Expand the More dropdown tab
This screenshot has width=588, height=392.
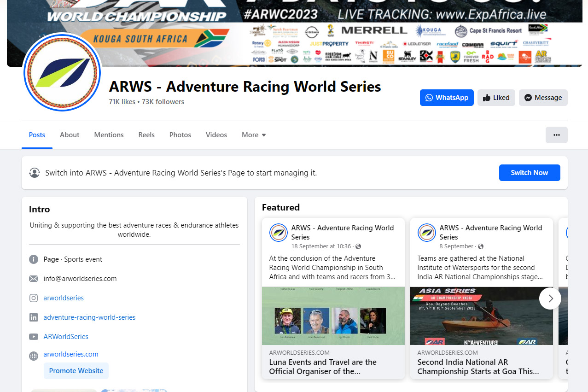pos(254,135)
